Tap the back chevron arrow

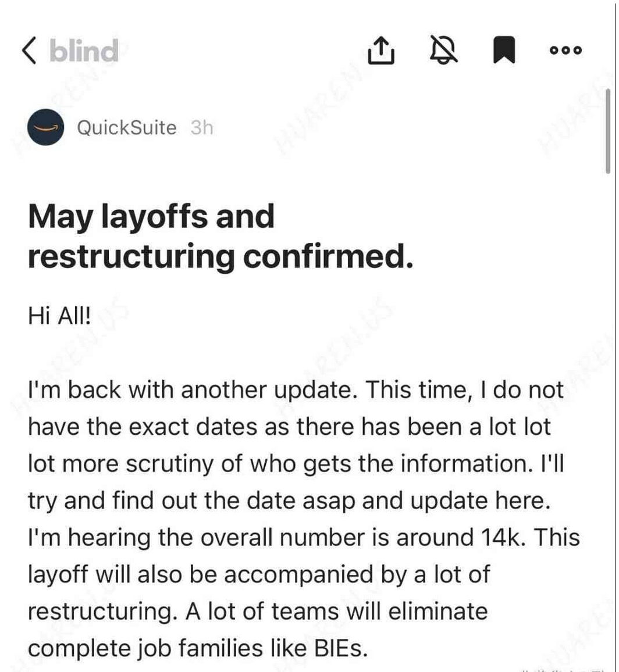click(30, 51)
